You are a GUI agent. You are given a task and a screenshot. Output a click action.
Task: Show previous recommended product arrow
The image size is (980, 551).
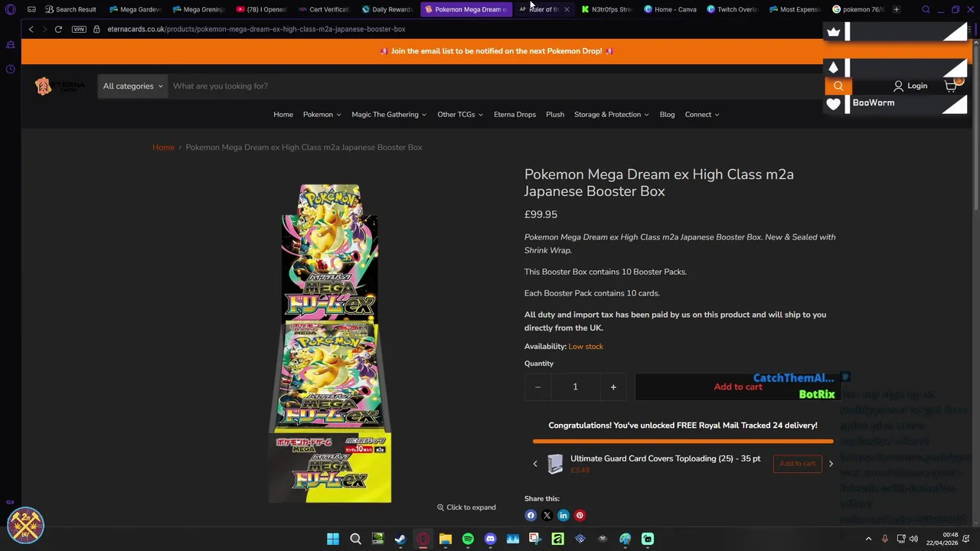535,464
